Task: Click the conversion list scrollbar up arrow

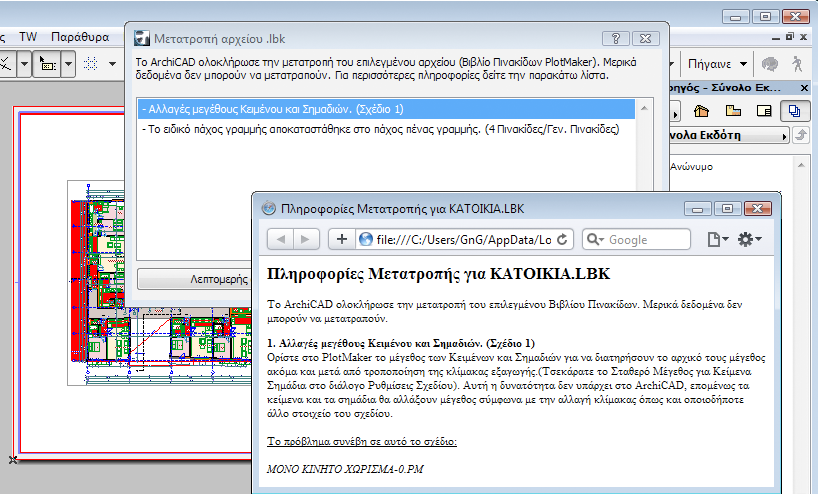Action: point(644,108)
